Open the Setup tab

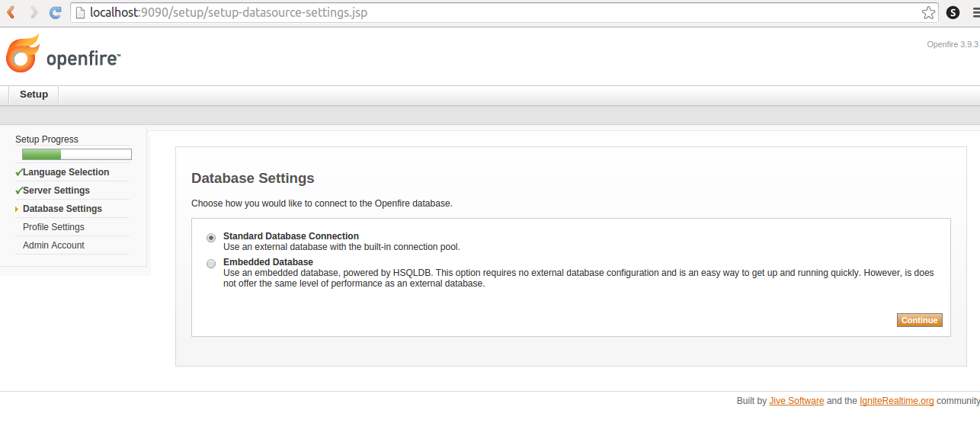pyautogui.click(x=34, y=95)
